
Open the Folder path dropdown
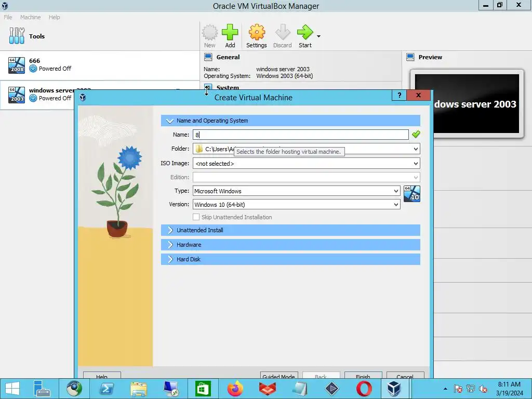point(416,149)
